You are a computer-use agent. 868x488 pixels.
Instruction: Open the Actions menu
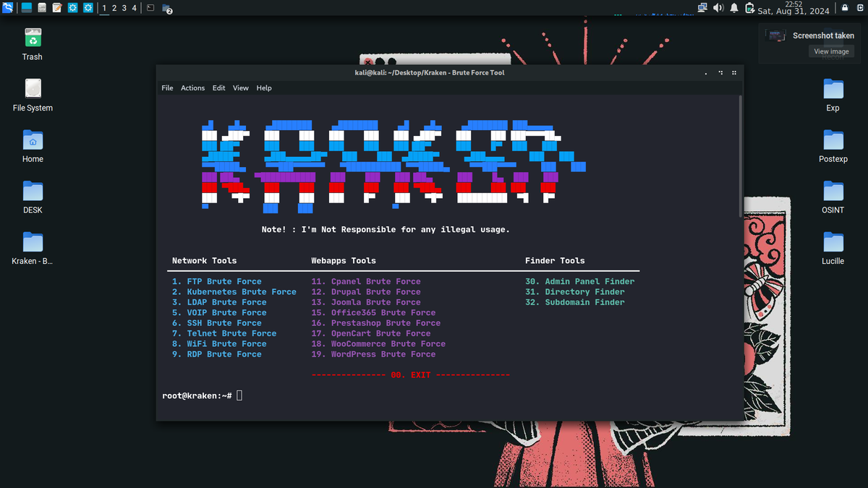pos(192,87)
